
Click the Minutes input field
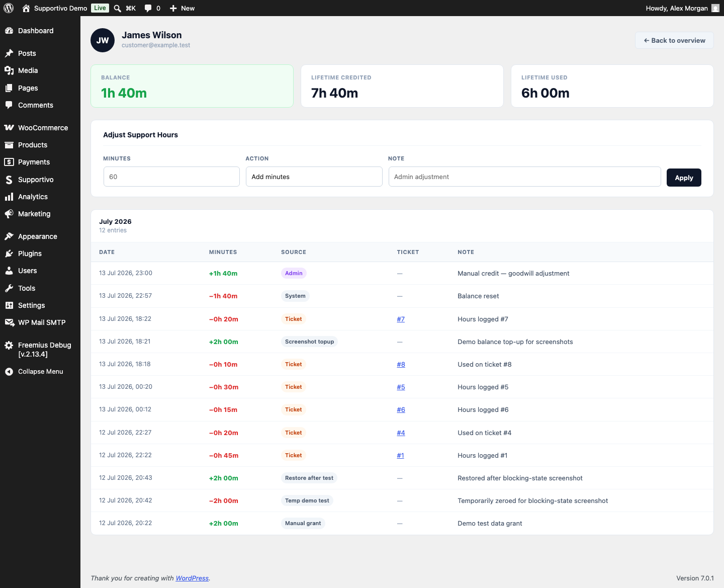pyautogui.click(x=171, y=177)
